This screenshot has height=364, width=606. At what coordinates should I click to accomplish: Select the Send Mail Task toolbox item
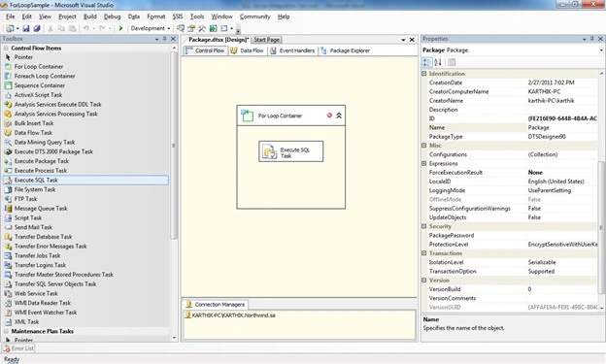33,227
